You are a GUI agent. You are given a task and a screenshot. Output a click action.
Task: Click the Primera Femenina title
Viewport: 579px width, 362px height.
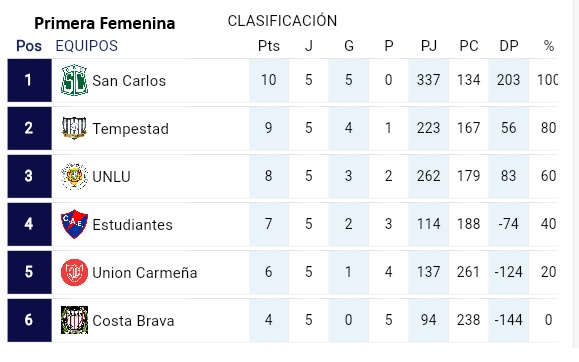pyautogui.click(x=105, y=23)
